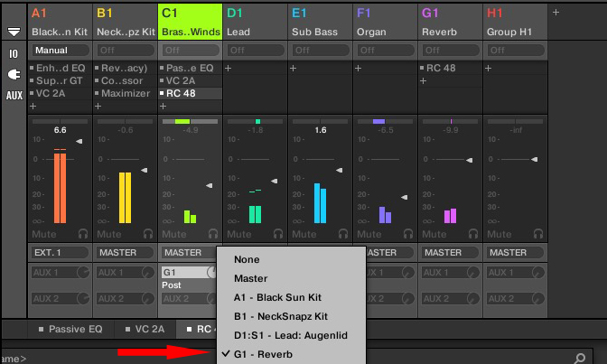Mute the G1 Reverb channel

434,234
